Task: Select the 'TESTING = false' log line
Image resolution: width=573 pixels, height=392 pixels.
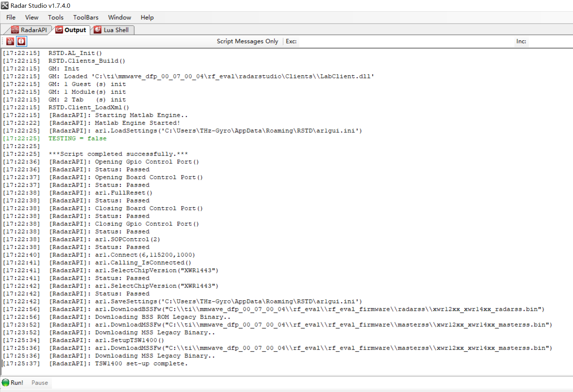Action: [x=77, y=139]
